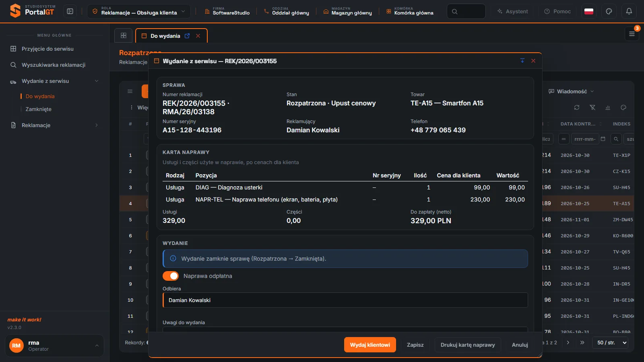This screenshot has height=362, width=644.
Task: Click Wydaj klientowi button
Action: pyautogui.click(x=370, y=345)
